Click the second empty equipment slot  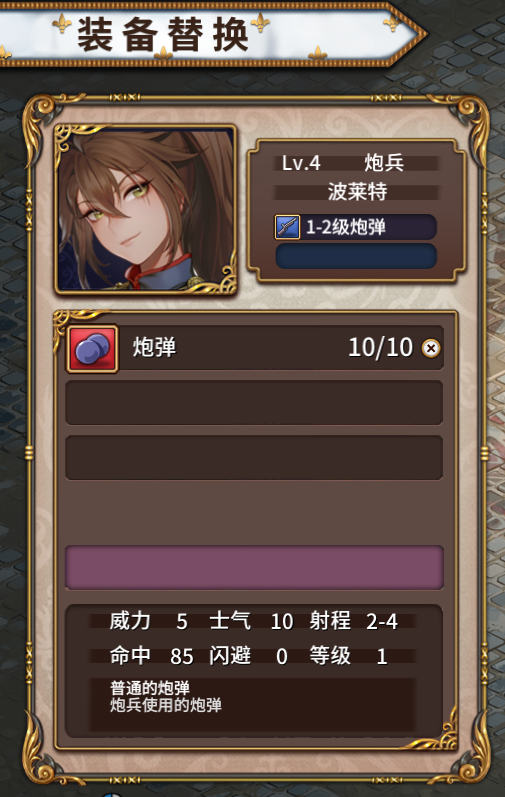coord(254,403)
